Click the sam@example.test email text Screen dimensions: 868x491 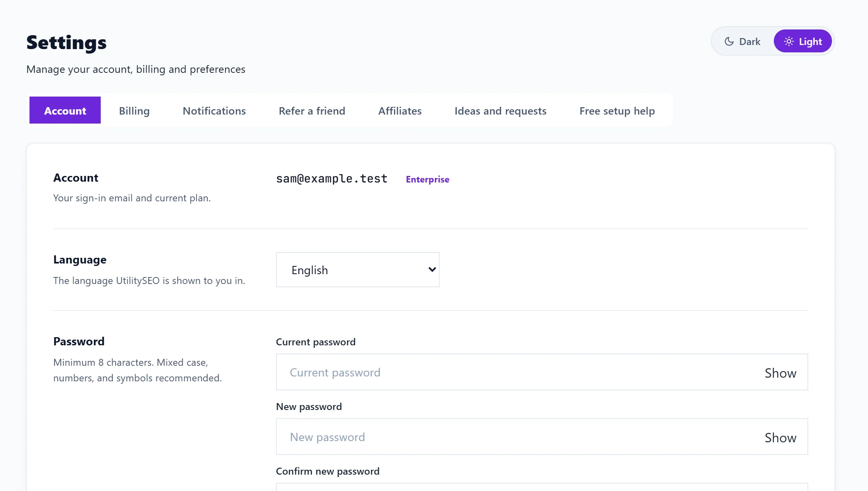(332, 178)
